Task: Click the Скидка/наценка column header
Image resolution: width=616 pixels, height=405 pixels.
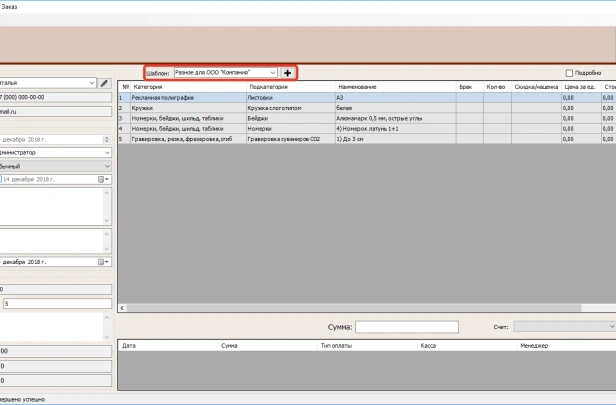Action: tap(537, 87)
